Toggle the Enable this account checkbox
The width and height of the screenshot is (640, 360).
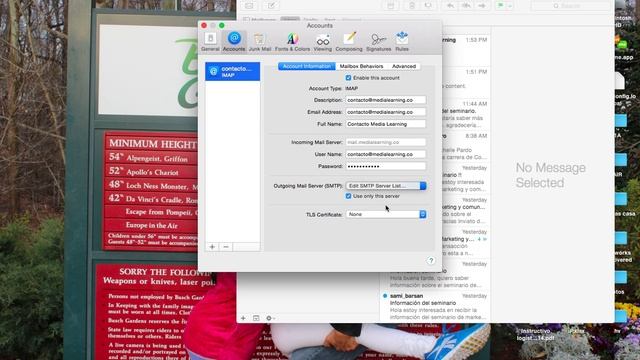coord(348,78)
